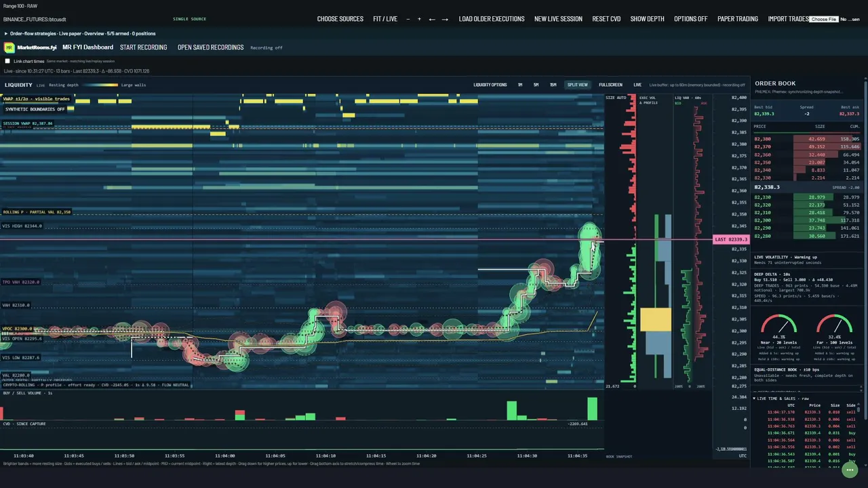Open the MR FYI Dashboard
868x488 pixels.
pos(87,47)
